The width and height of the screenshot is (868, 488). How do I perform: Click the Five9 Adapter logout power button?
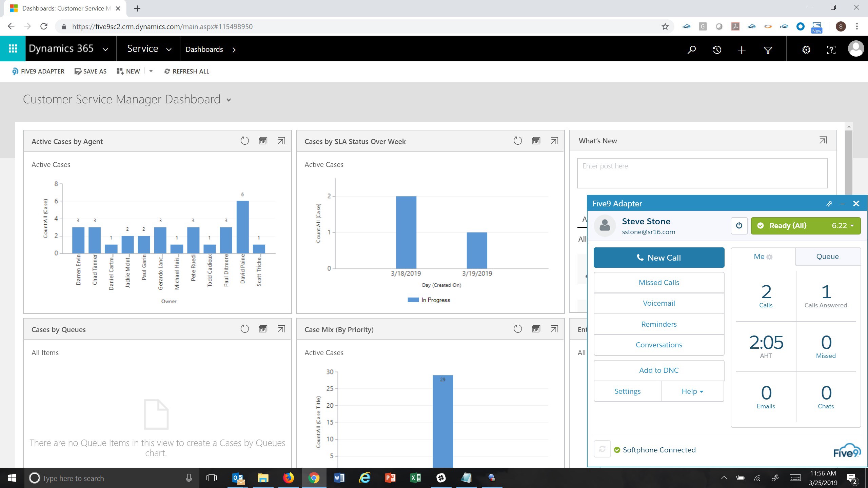pyautogui.click(x=739, y=226)
